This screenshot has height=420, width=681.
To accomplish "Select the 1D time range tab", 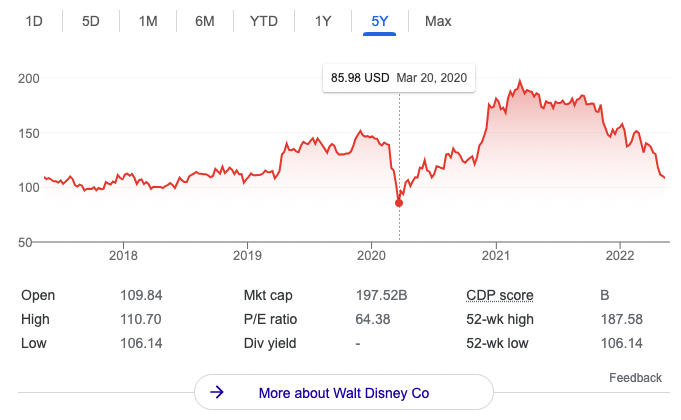I will (x=34, y=21).
